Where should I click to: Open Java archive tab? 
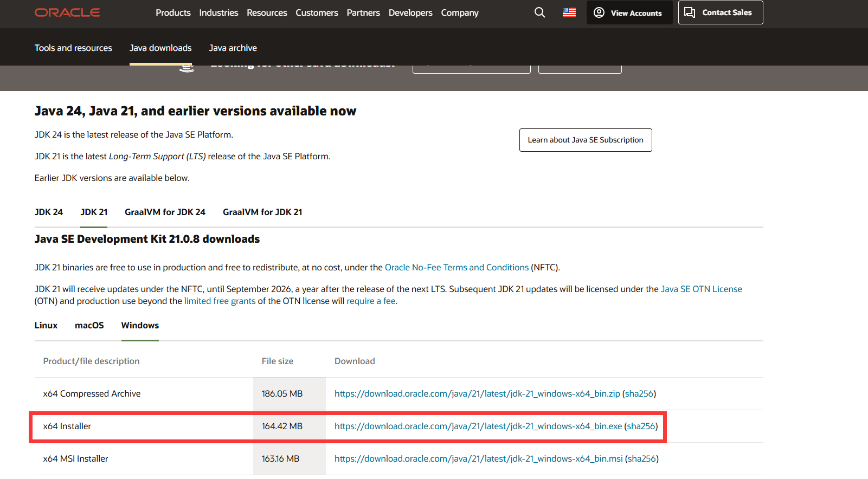click(233, 48)
